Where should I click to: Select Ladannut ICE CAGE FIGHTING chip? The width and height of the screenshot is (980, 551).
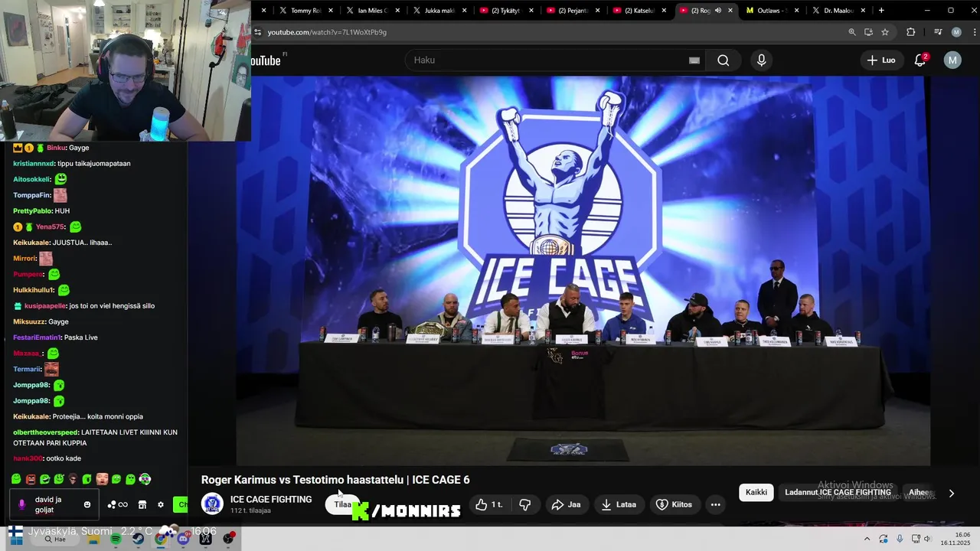[838, 492]
